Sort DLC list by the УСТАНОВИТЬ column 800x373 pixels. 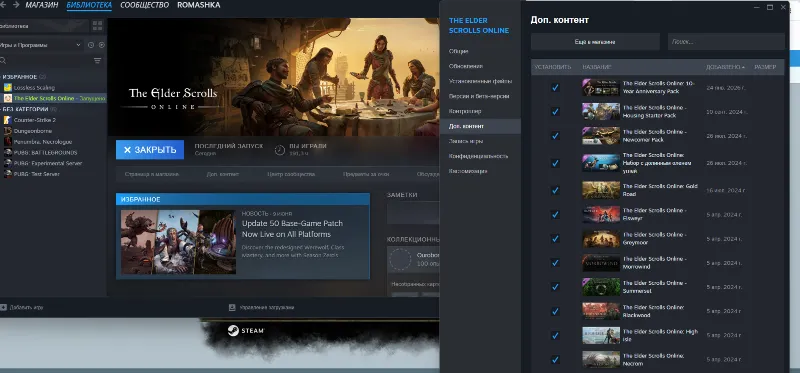553,67
